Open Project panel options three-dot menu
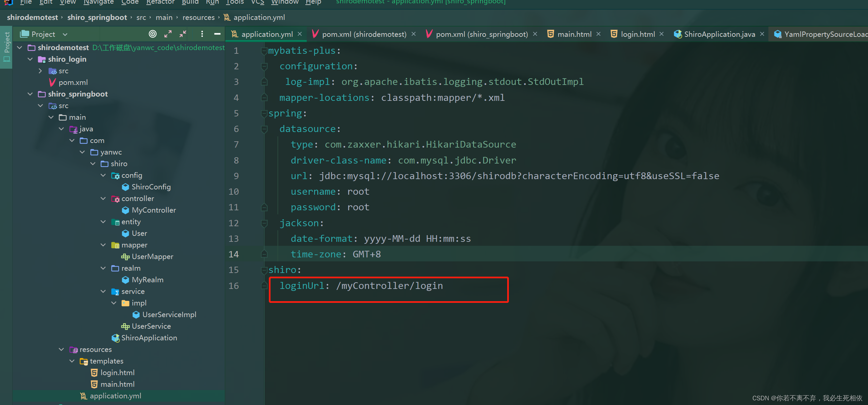Screen dimensions: 868x405 (x=202, y=34)
